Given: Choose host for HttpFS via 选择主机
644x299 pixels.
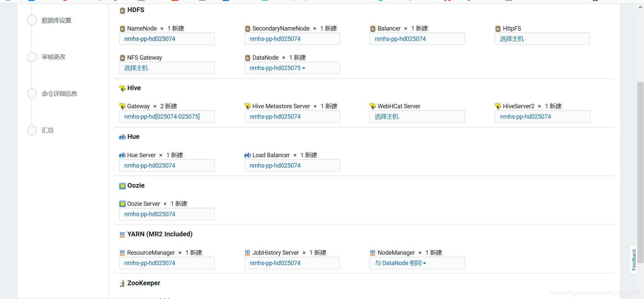Looking at the screenshot, I should 512,39.
